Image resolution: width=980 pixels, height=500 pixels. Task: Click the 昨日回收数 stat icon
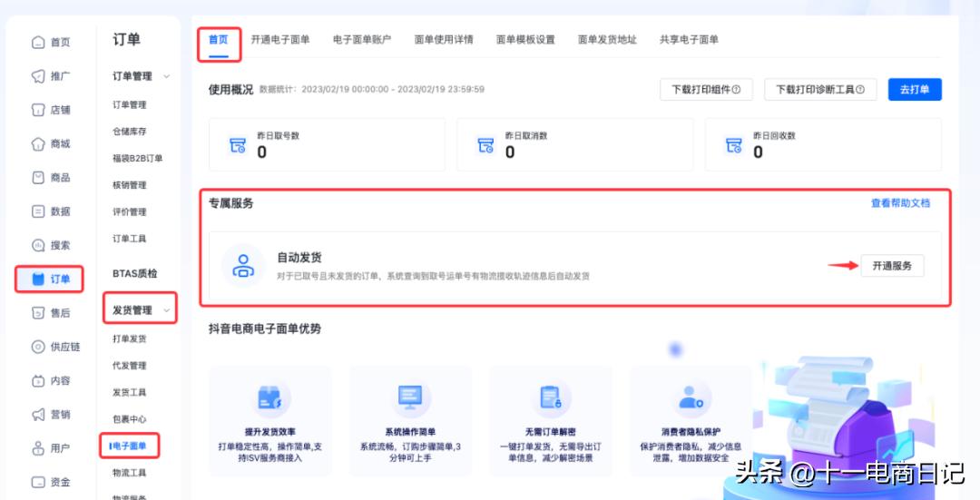coord(734,145)
